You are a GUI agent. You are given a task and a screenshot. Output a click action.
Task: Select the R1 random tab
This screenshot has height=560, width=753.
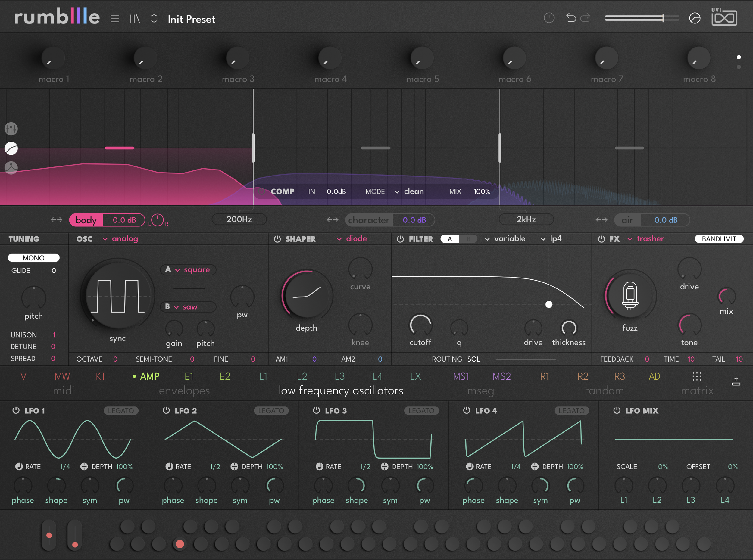point(545,376)
